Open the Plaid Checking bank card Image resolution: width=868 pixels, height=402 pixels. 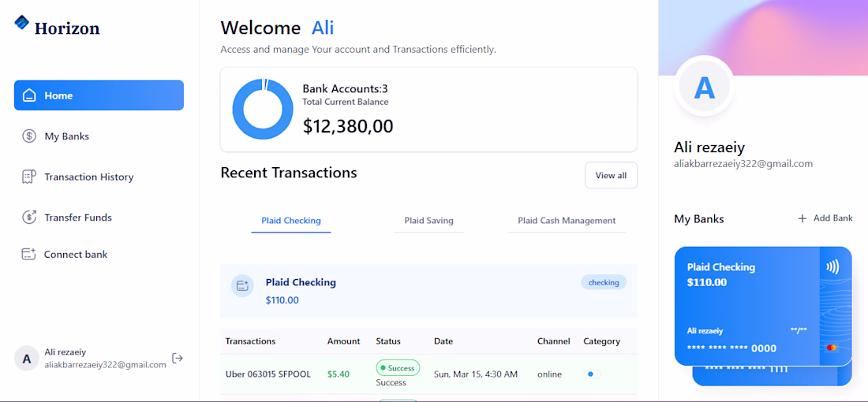[x=763, y=307]
